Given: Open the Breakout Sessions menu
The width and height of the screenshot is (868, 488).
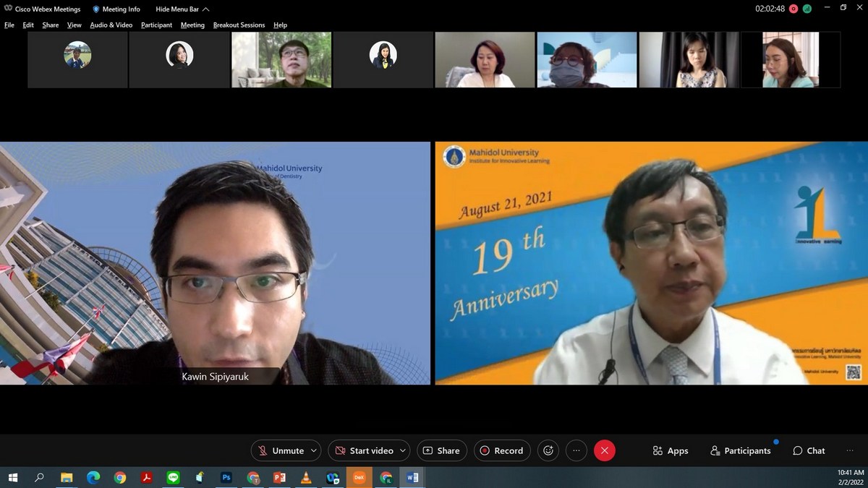Looking at the screenshot, I should pos(239,25).
